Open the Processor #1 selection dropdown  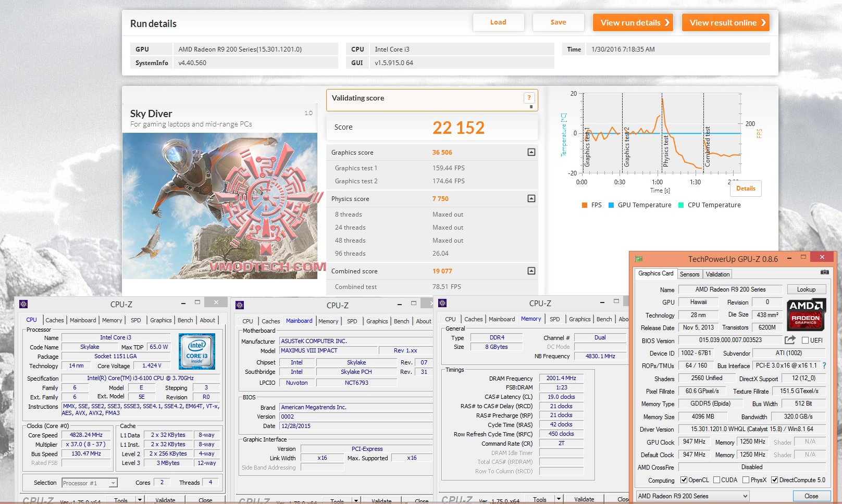[90, 483]
